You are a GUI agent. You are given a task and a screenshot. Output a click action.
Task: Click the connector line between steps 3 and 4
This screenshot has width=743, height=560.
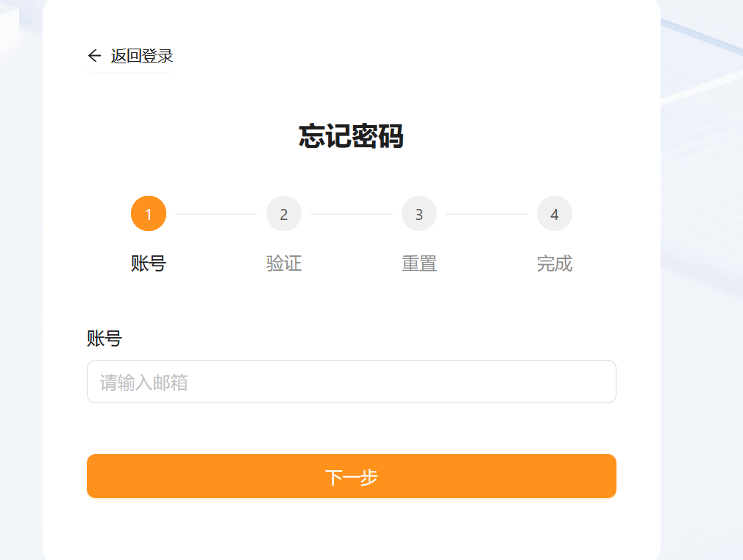click(x=487, y=214)
